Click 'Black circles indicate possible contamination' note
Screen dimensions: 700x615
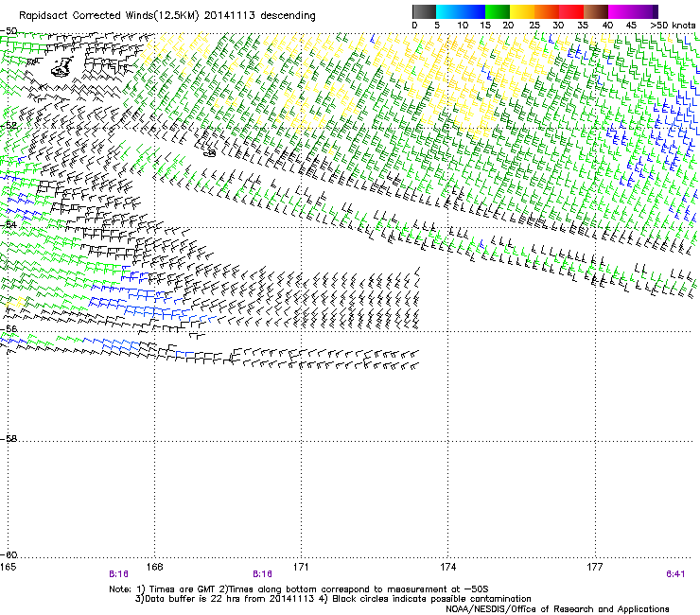[431, 599]
